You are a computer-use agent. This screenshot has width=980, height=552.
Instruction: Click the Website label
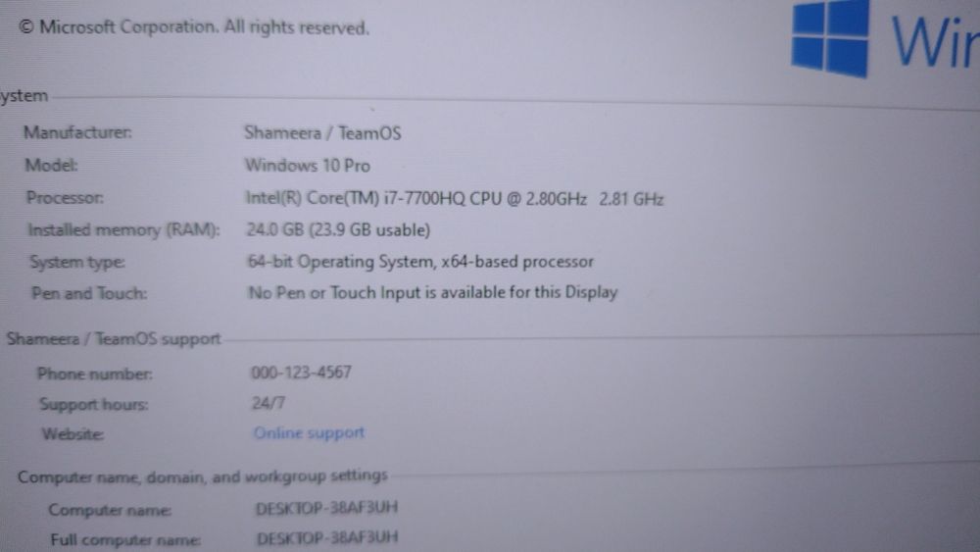(x=73, y=433)
